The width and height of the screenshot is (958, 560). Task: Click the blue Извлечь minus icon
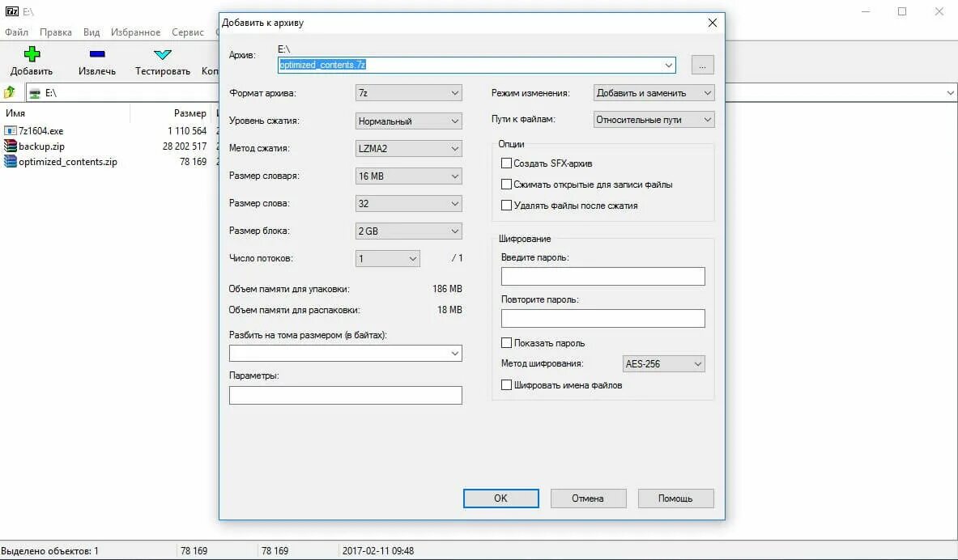click(x=97, y=53)
